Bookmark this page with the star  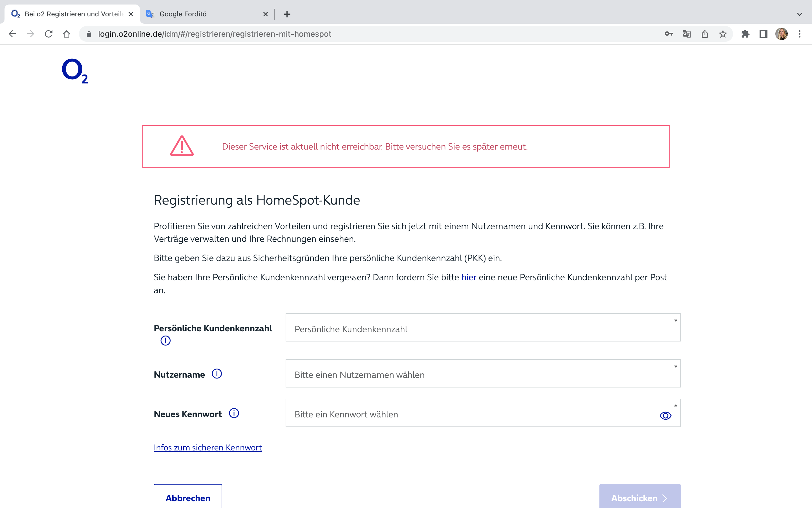click(x=723, y=34)
